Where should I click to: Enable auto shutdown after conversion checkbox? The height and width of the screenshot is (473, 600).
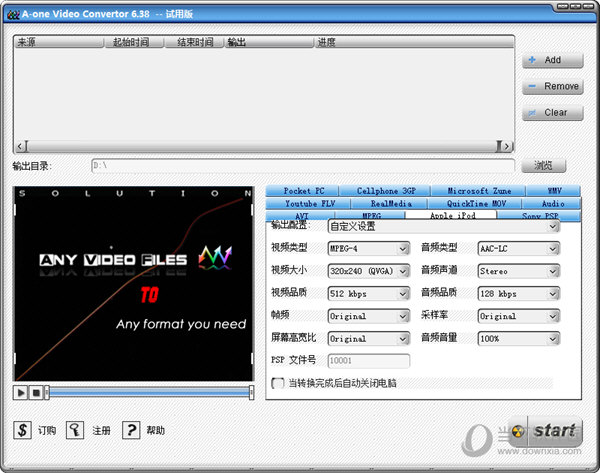pos(277,383)
